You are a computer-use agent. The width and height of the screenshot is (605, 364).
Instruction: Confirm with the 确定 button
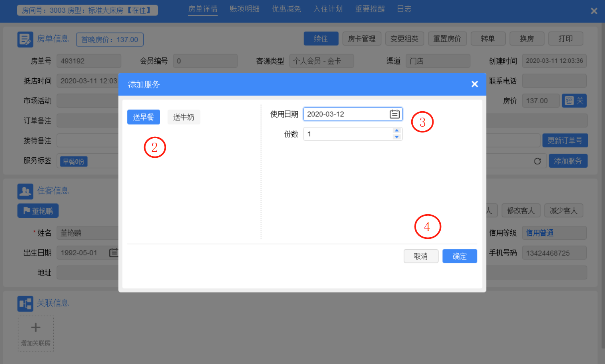coord(460,256)
